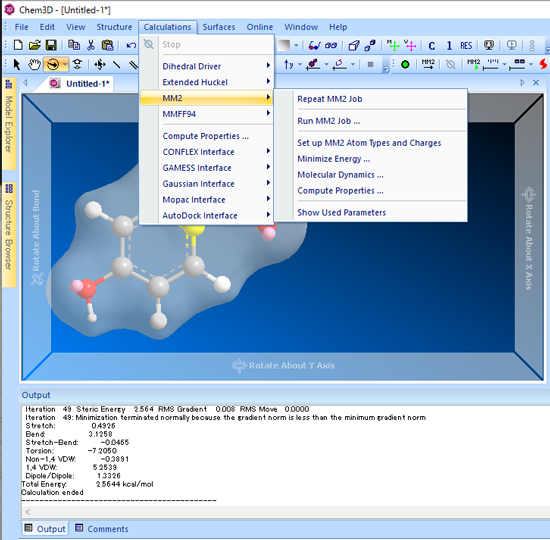Toggle residue labels with RES icon

[466, 46]
